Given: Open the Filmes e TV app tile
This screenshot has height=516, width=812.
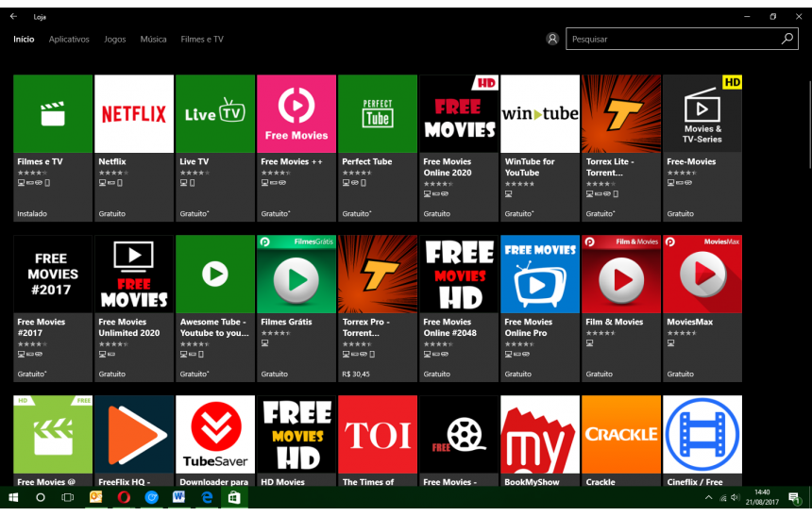Looking at the screenshot, I should click(53, 148).
